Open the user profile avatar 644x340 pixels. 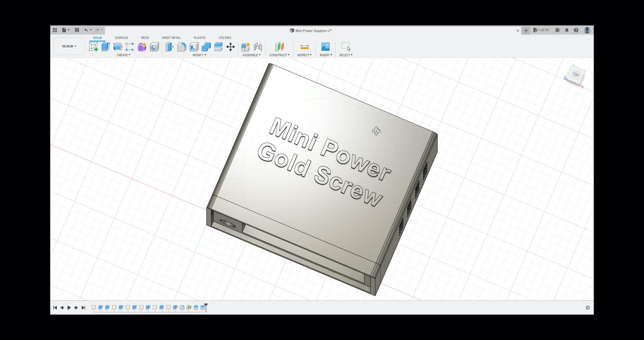tap(587, 30)
